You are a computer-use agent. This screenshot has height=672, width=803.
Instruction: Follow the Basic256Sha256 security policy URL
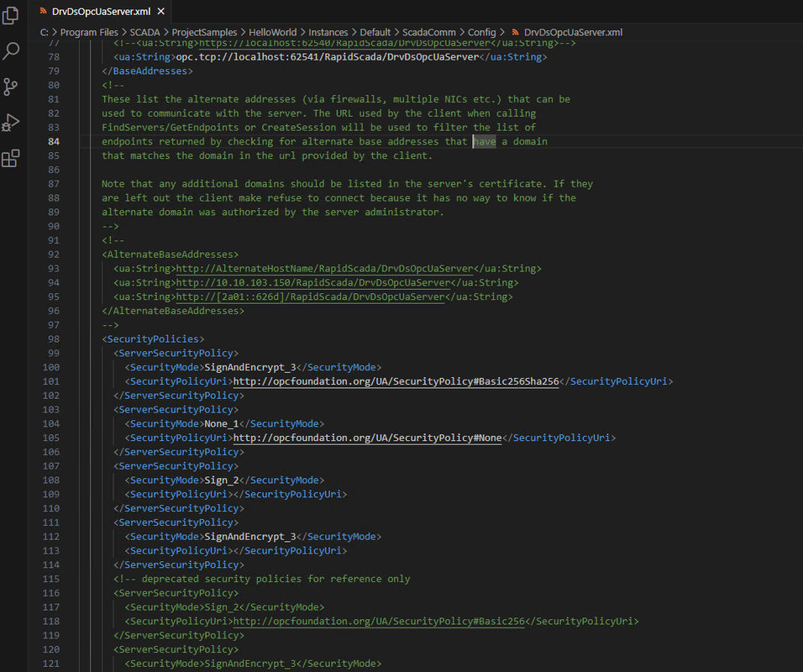coord(396,381)
